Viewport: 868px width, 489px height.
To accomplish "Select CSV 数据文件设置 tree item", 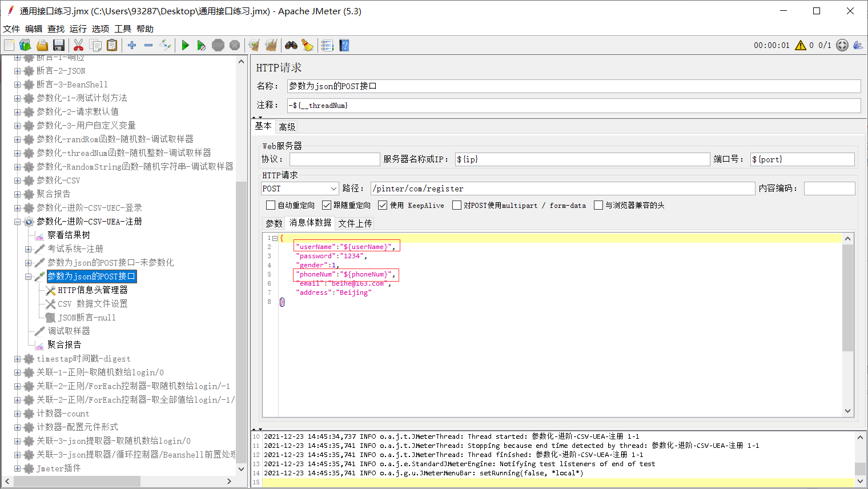I will [93, 304].
